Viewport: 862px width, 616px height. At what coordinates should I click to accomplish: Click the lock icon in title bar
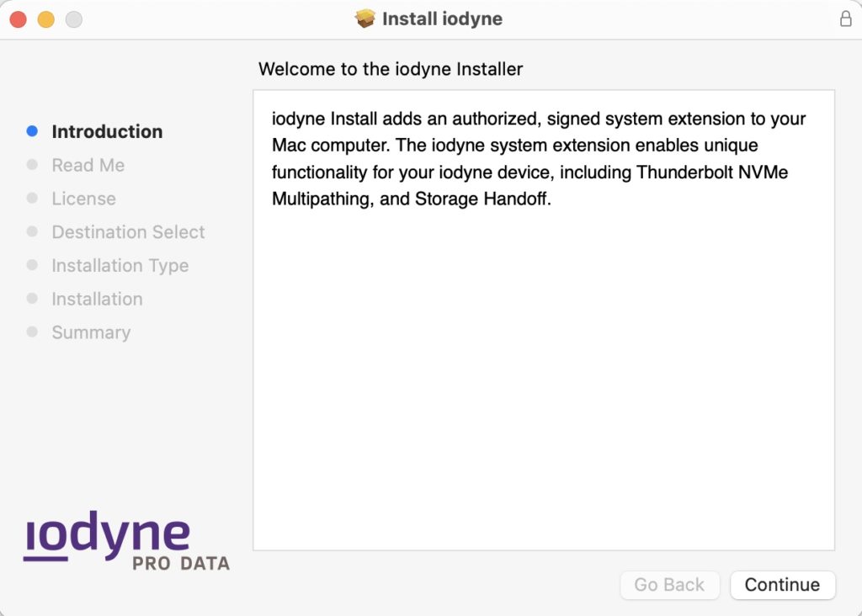[845, 19]
